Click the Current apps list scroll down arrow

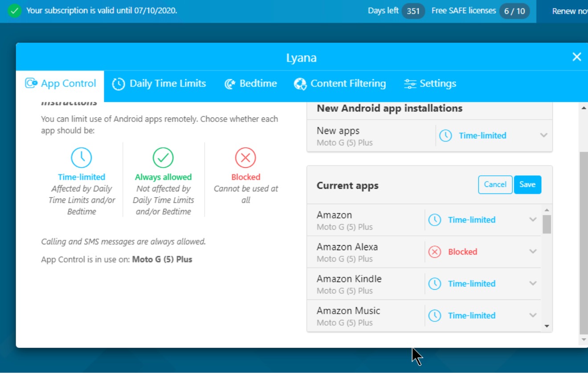click(x=547, y=327)
